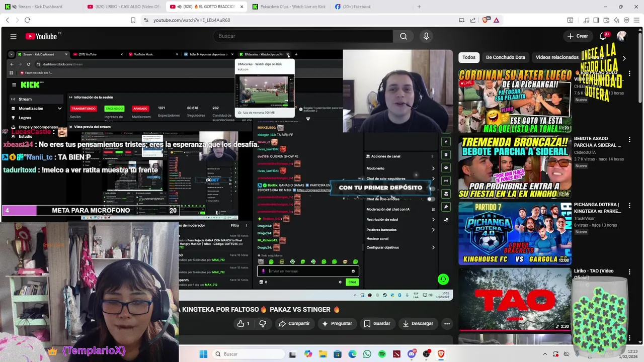Open Spotify from the taskbar
The height and width of the screenshot is (362, 644).
coord(382,354)
